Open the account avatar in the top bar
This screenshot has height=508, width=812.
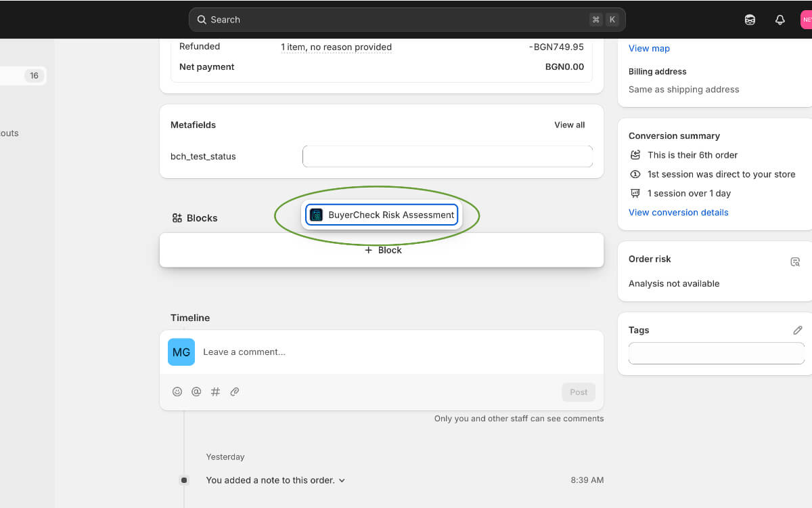tap(806, 20)
